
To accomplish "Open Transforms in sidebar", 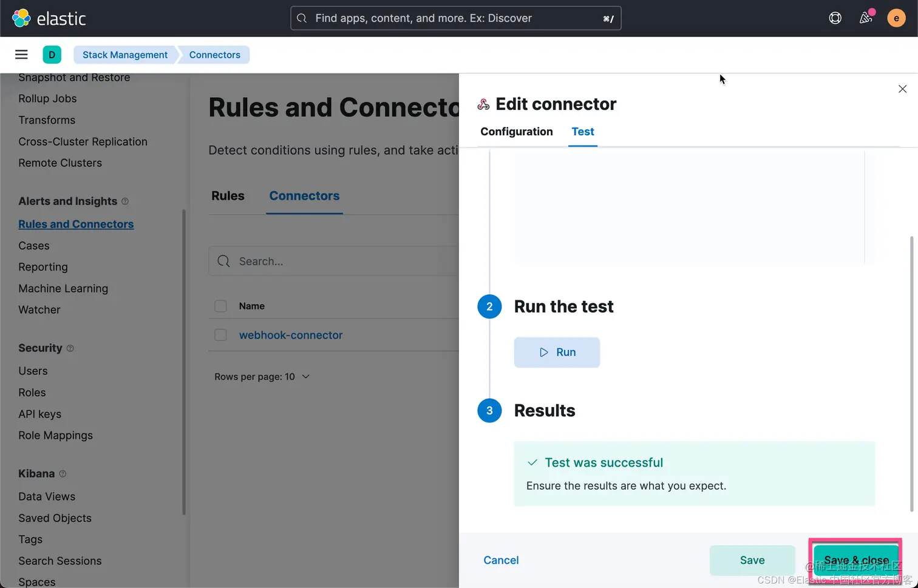I will 47,120.
